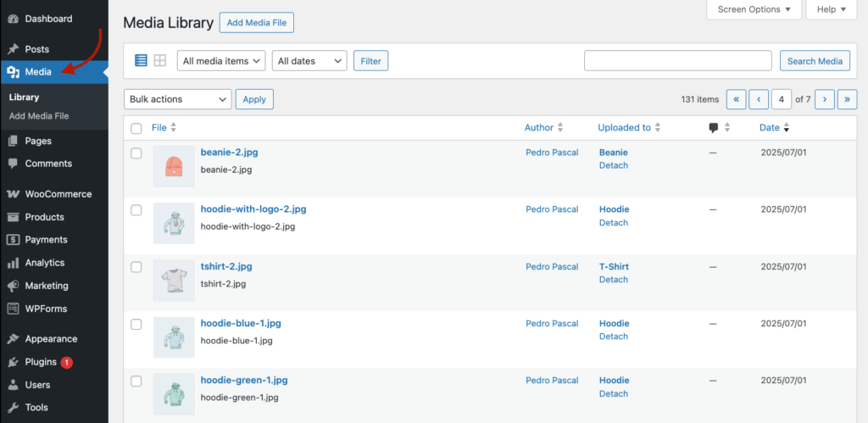
Task: Open the Beanie parent product link
Action: pyautogui.click(x=614, y=153)
